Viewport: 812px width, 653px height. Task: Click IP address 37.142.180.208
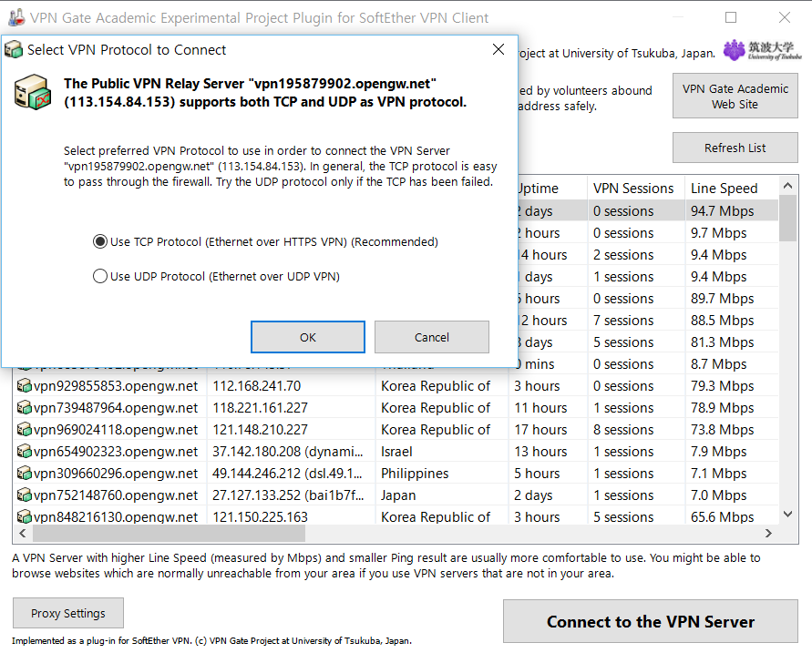287,452
